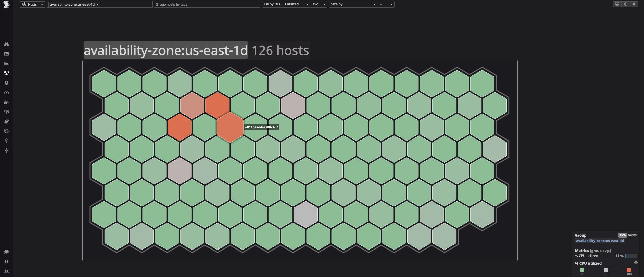Click the availability-zone:us-east-1d group link in legend
The image size is (644, 277).
point(600,241)
